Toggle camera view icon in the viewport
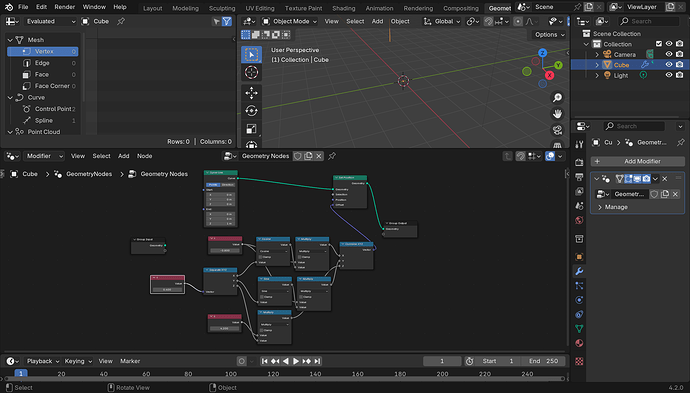 (557, 130)
